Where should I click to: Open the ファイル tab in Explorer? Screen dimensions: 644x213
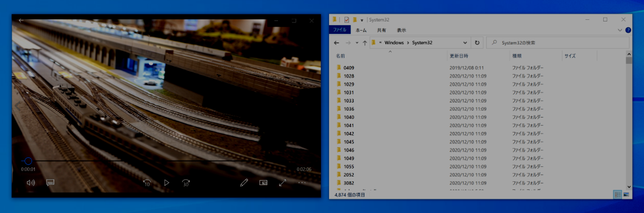pos(340,30)
